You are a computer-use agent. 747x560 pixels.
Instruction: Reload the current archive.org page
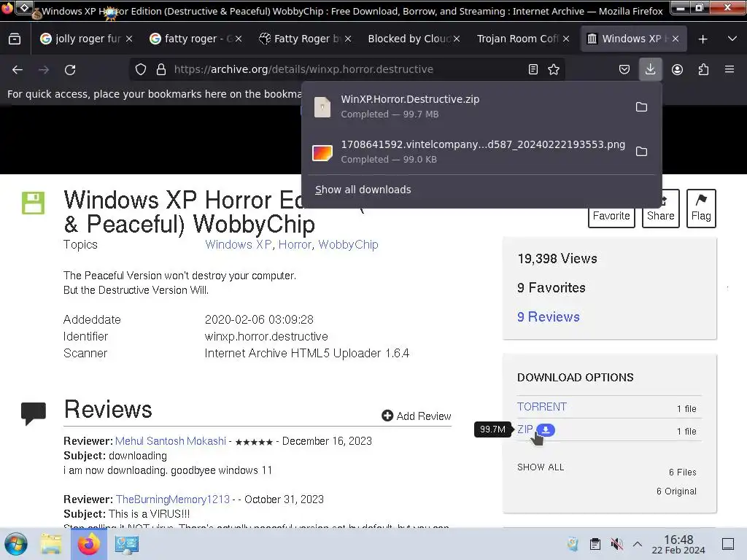70,69
